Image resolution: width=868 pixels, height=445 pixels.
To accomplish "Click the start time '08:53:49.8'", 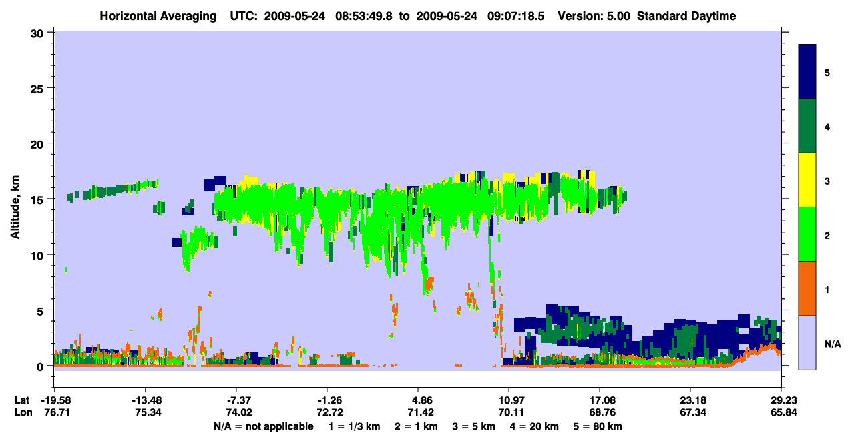I will point(365,16).
